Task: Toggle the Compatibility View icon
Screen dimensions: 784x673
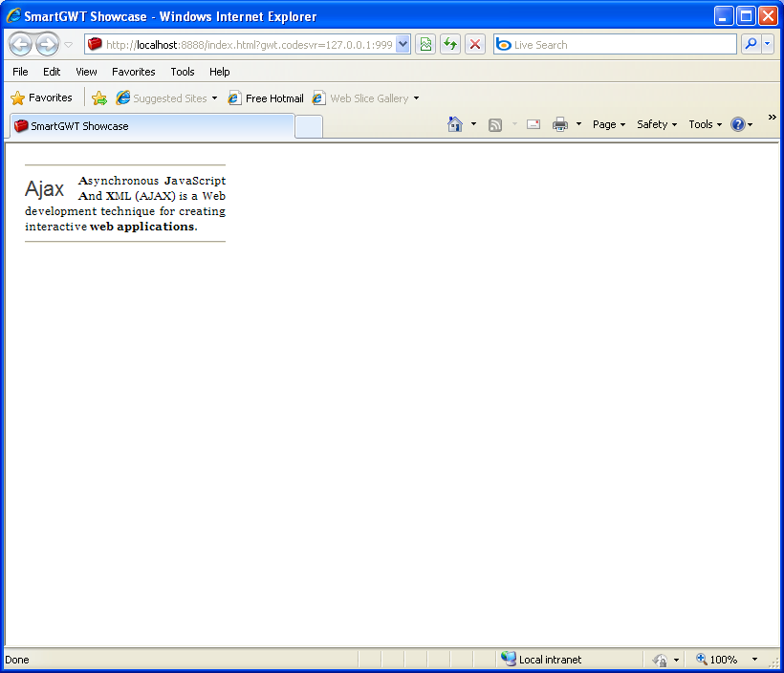Action: 425,45
